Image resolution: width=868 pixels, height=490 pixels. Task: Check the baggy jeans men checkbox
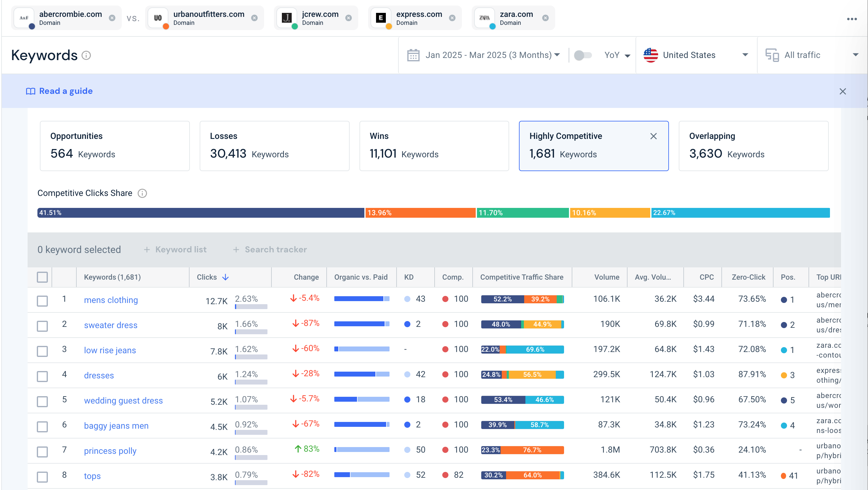tap(42, 426)
